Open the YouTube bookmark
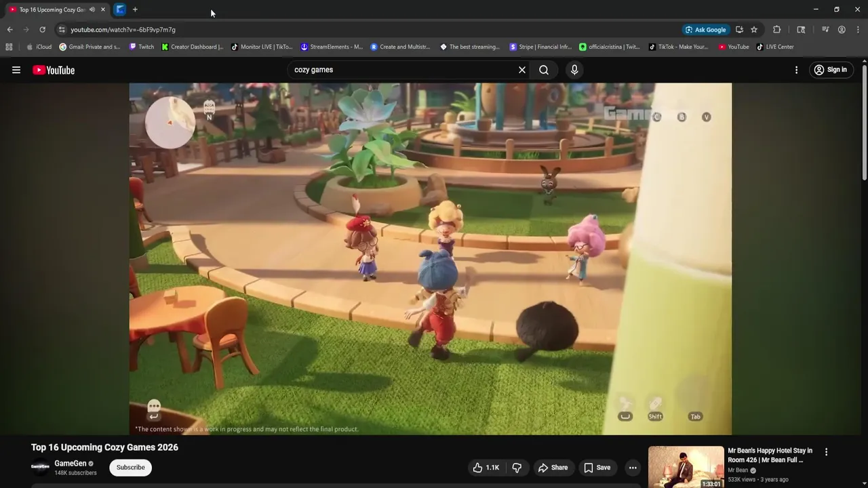Viewport: 868px width, 488px height. tap(734, 47)
